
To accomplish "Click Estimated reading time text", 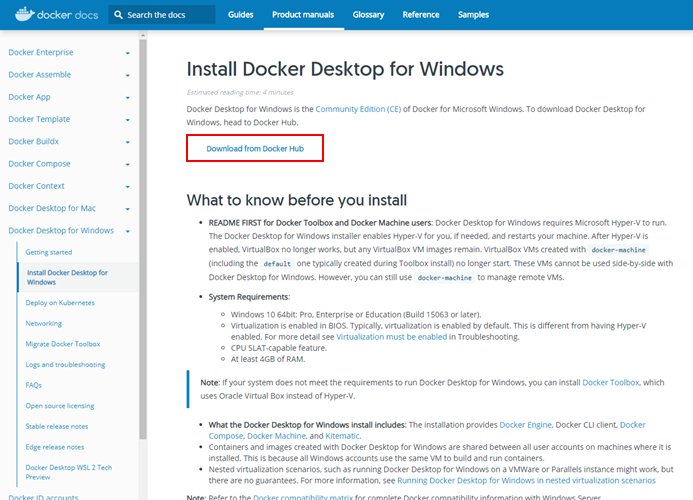I will click(x=240, y=92).
